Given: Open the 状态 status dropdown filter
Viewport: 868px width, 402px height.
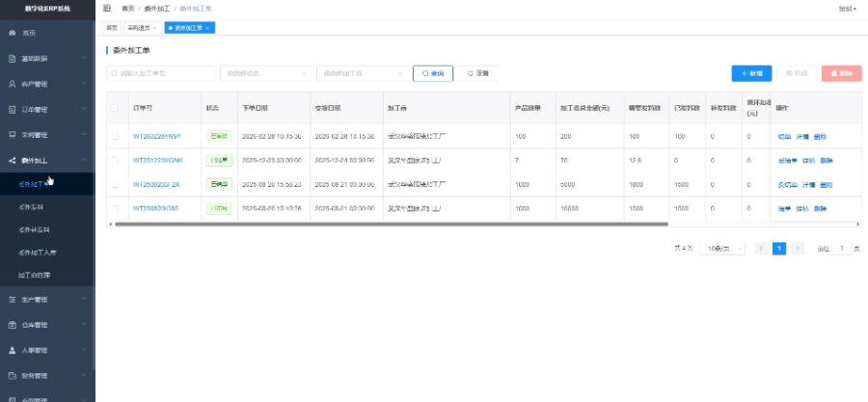Looking at the screenshot, I should pyautogui.click(x=266, y=73).
